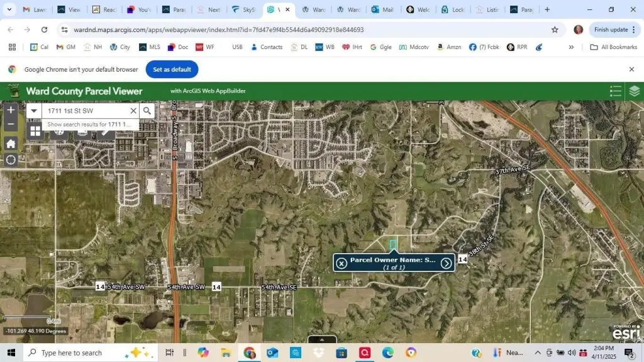
Task: Click the search magnifier button
Action: [147, 111]
